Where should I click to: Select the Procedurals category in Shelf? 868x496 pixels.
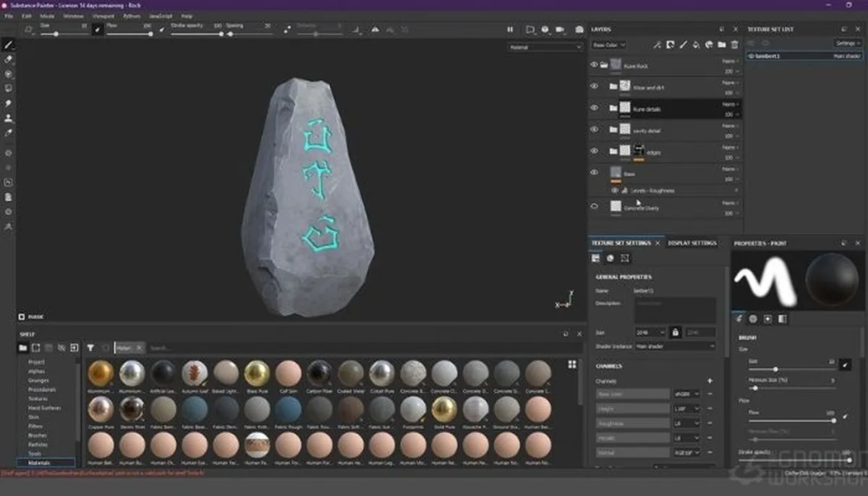[41, 390]
